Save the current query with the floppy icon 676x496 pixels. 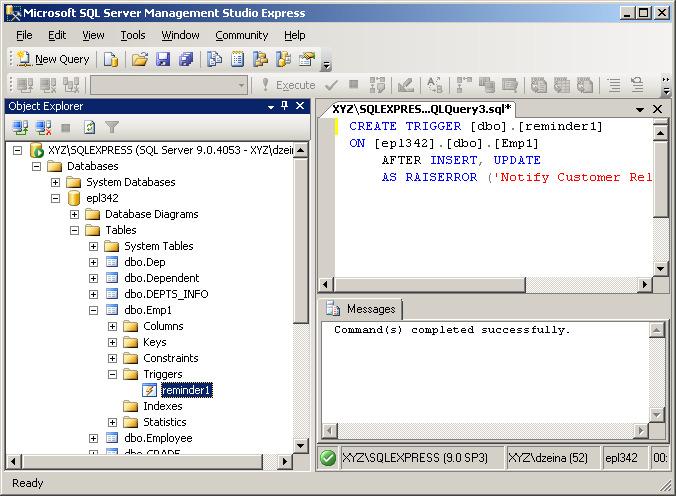(163, 59)
